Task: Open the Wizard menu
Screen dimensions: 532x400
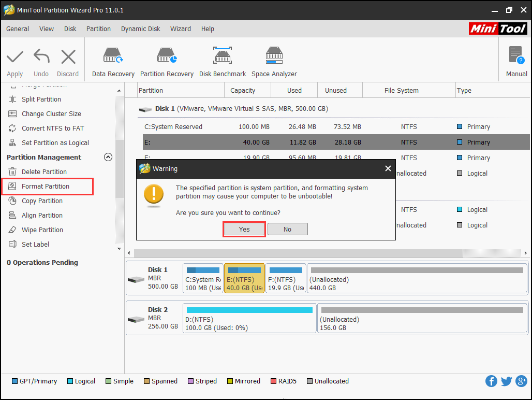Action: 180,29
